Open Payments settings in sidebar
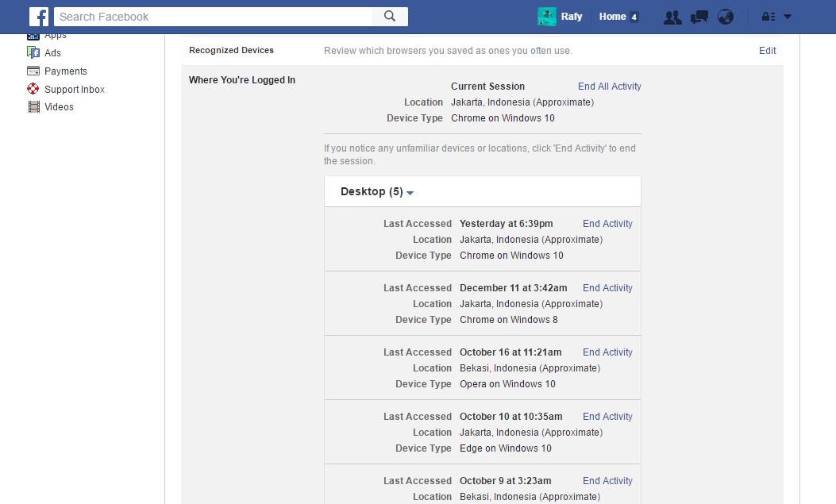 [x=66, y=71]
